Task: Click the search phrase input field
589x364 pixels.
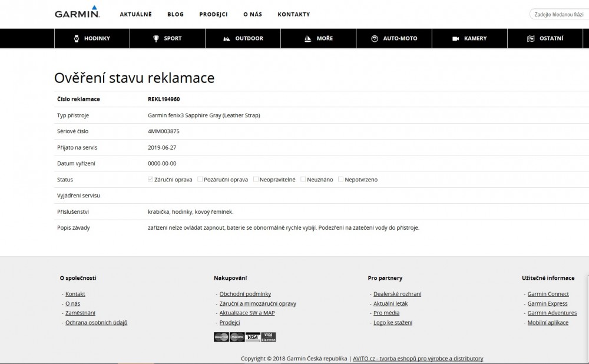Action: point(560,14)
